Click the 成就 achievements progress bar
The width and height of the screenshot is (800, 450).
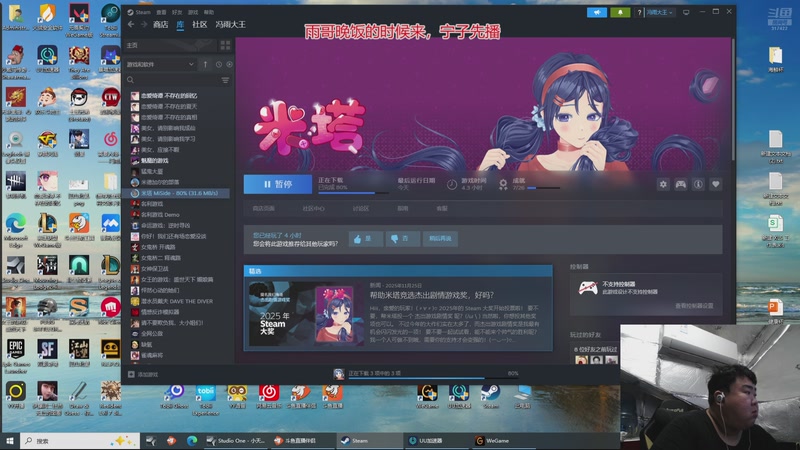[545, 188]
